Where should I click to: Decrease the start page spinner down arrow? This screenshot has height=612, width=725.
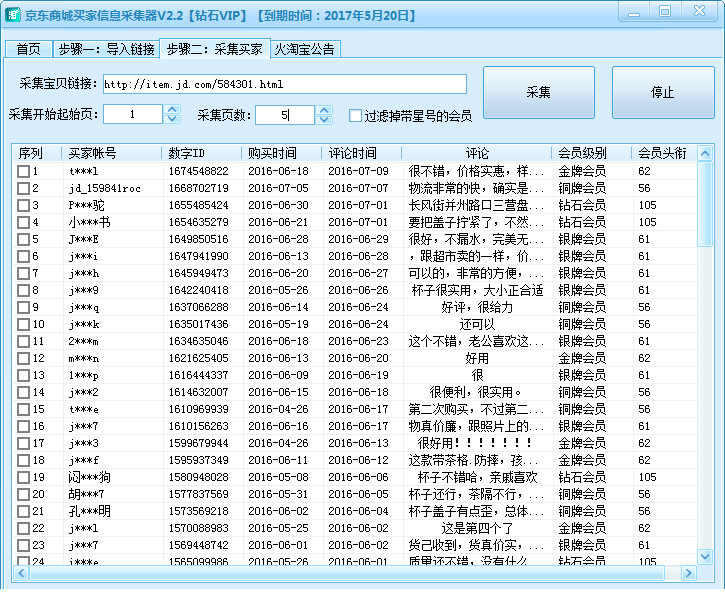pyautogui.click(x=172, y=118)
